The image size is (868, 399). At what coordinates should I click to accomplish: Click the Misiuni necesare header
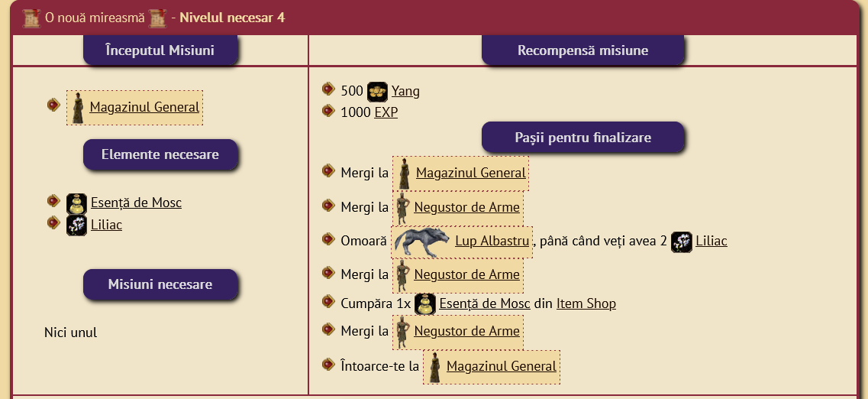(x=160, y=285)
